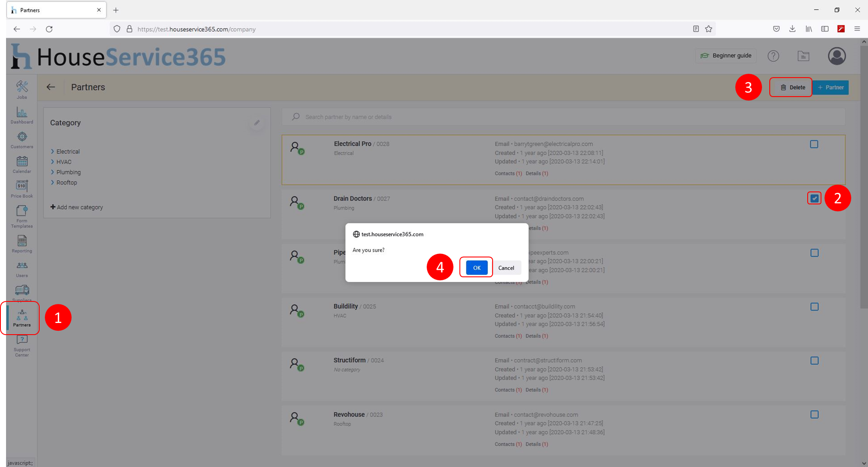Open the browser downloads icon
Screen dimensions: 868x467
tap(792, 29)
